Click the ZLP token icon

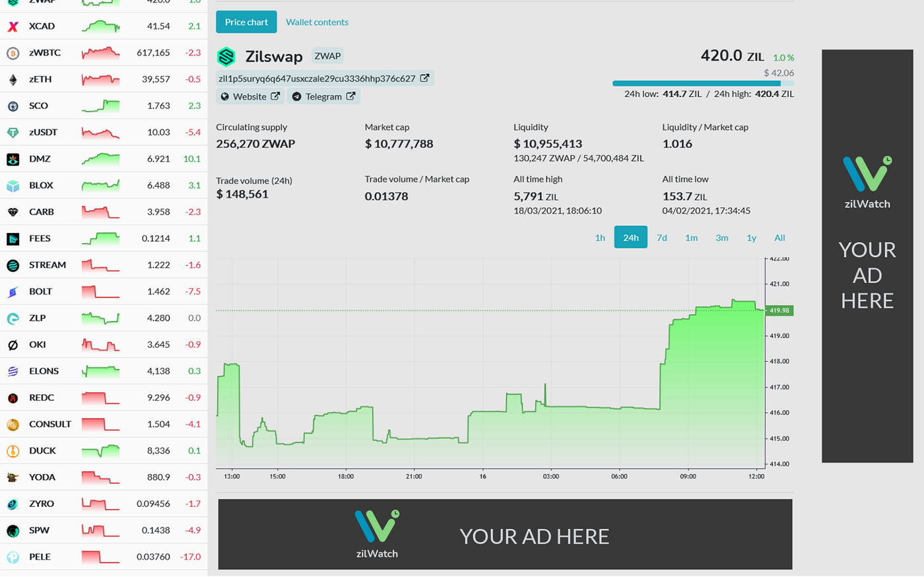[13, 318]
